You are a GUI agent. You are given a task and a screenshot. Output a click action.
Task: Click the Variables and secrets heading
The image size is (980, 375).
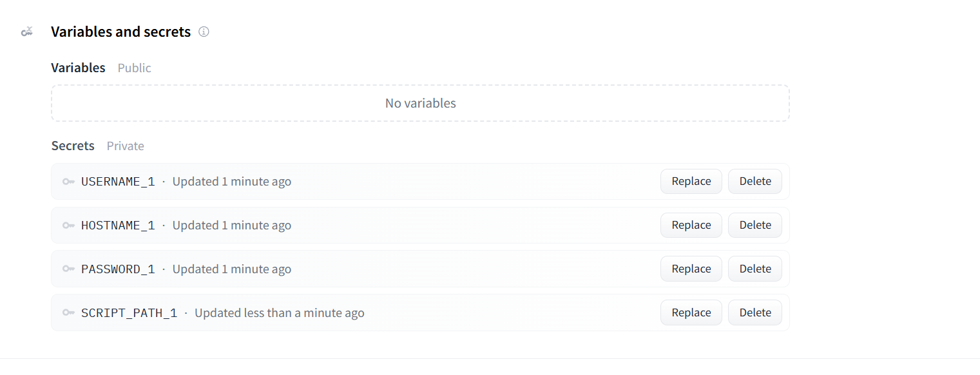coord(121,32)
